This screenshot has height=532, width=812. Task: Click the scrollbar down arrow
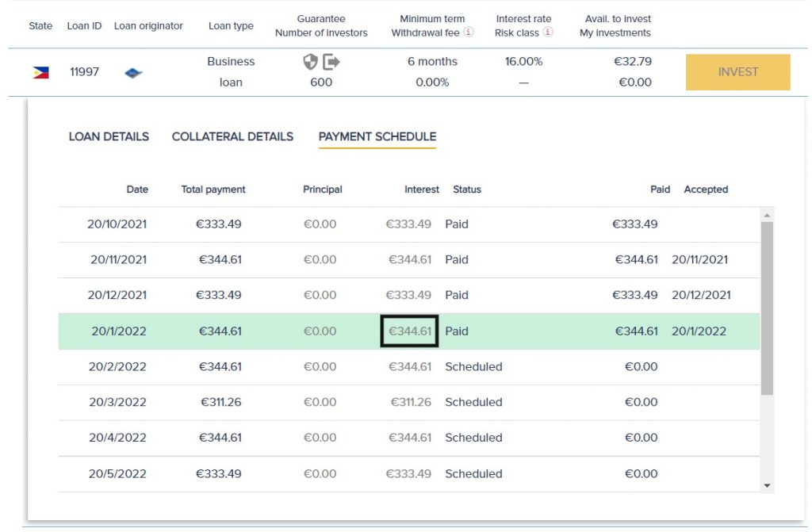click(767, 484)
